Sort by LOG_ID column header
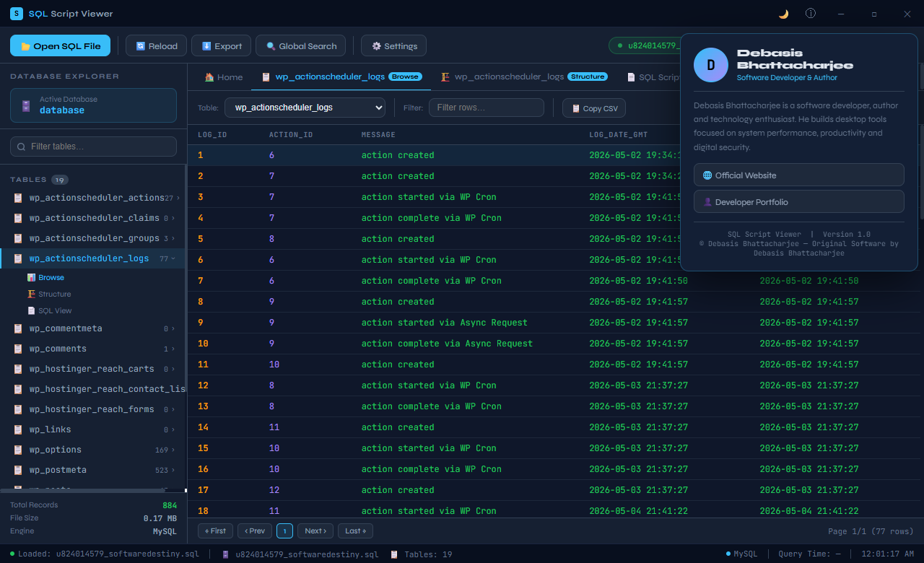 [212, 134]
